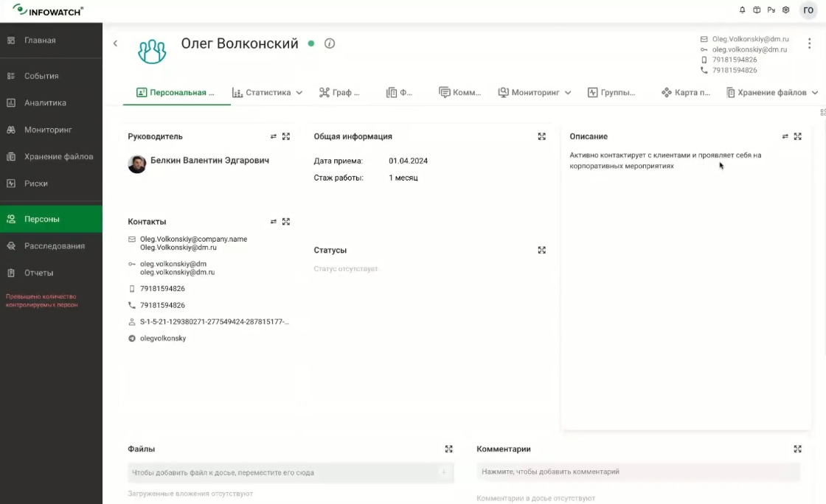Swap the Руководитель widget
The height and width of the screenshot is (504, 826).
274,136
